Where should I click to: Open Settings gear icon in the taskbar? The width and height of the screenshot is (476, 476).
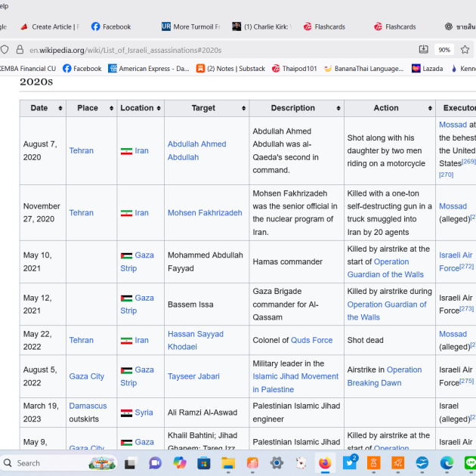click(x=277, y=462)
